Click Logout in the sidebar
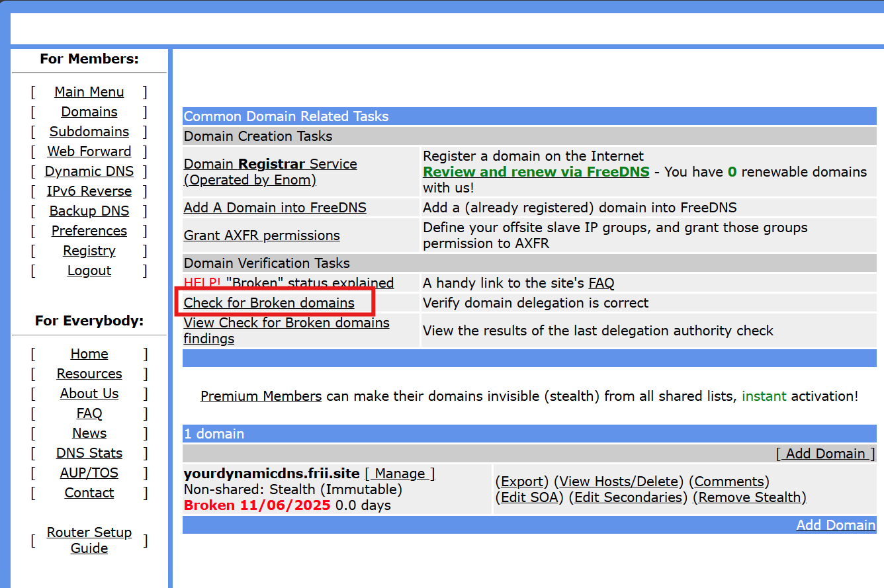 click(89, 271)
